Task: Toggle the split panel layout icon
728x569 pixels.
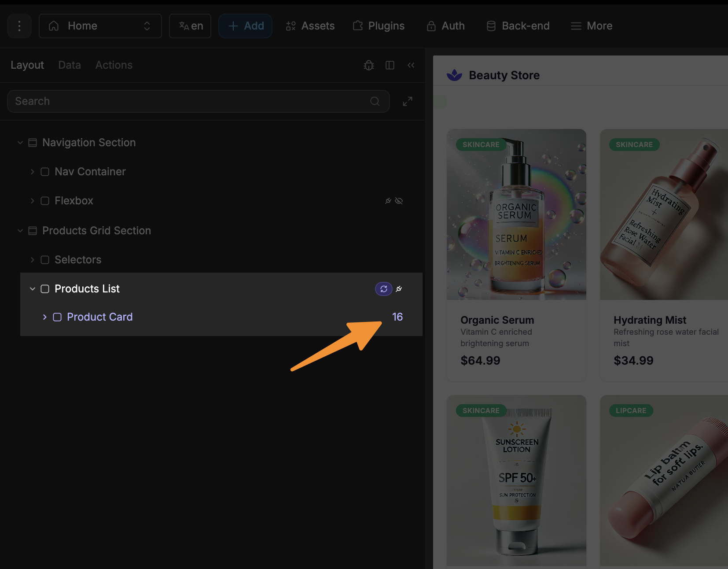Action: coord(390,65)
